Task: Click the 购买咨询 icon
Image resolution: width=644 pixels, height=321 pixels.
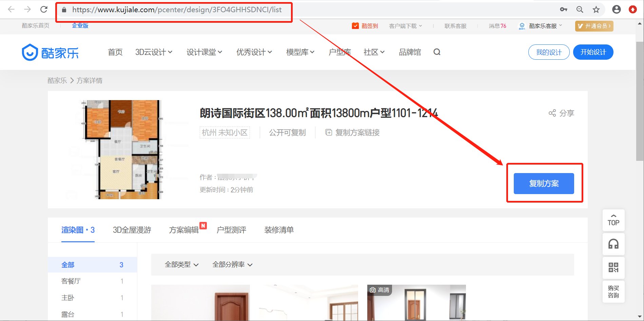Action: (x=613, y=291)
